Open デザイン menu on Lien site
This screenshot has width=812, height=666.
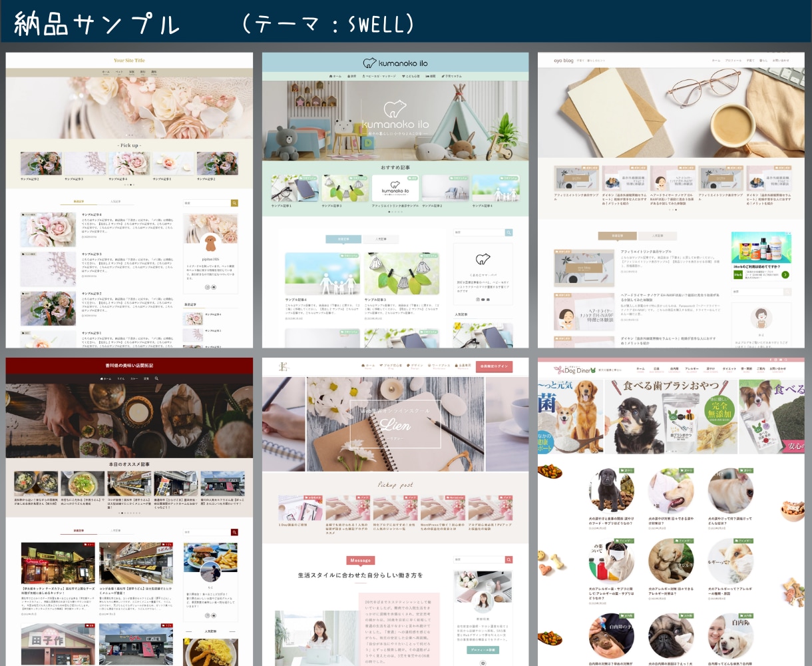pos(416,366)
